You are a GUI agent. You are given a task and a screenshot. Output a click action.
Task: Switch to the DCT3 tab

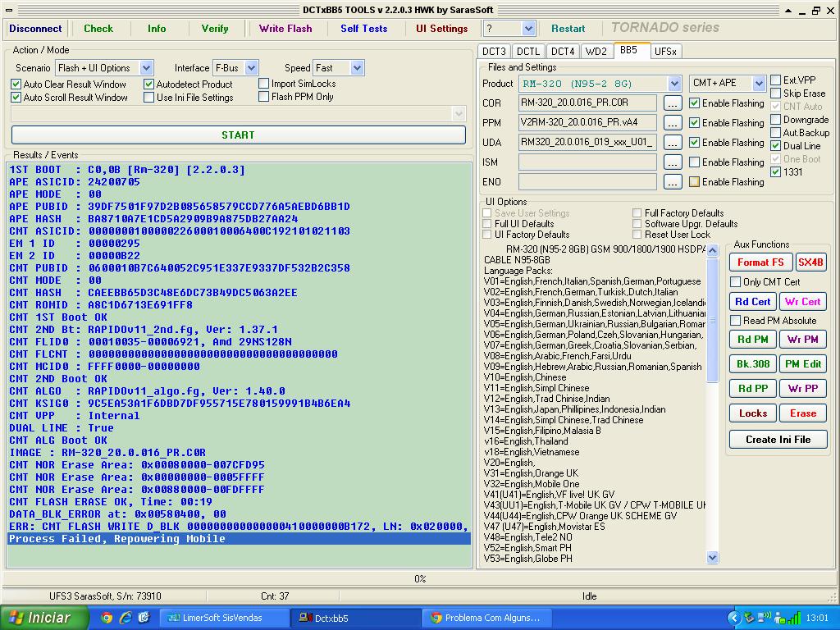[494, 52]
